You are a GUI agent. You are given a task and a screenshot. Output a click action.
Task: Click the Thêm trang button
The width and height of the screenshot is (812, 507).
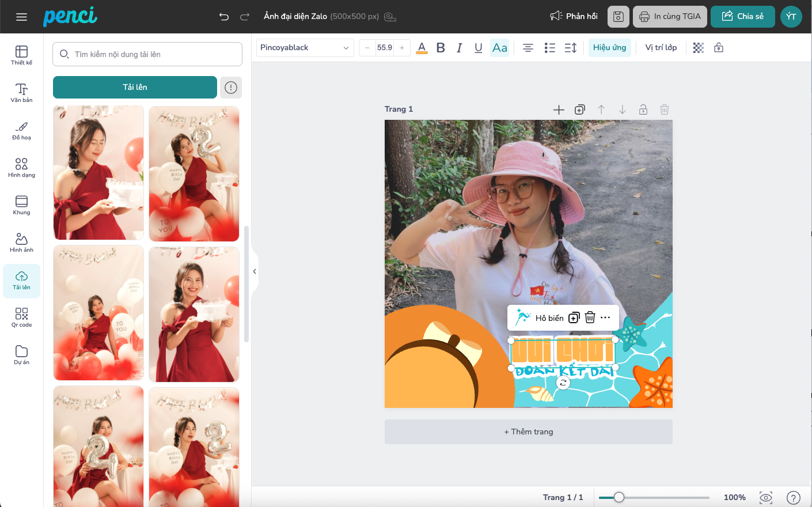tap(528, 432)
